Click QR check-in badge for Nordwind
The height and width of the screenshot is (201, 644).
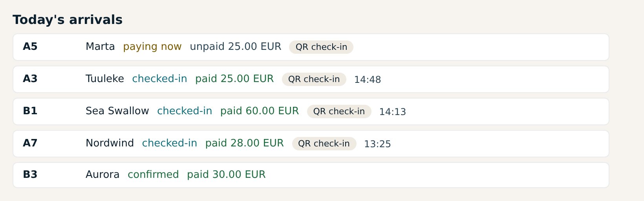[324, 144]
